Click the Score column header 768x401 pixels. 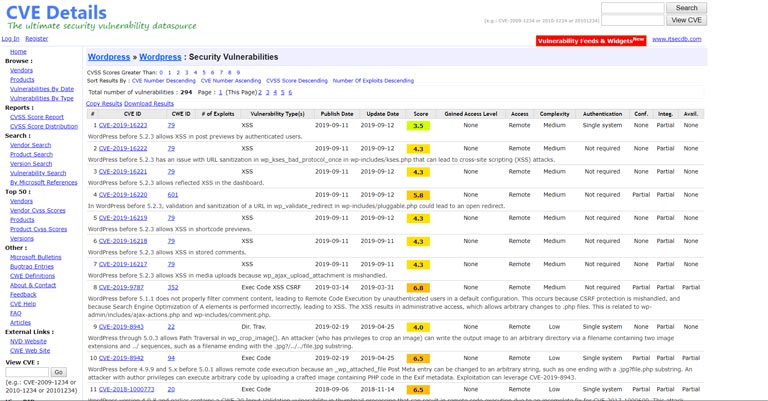click(x=421, y=114)
